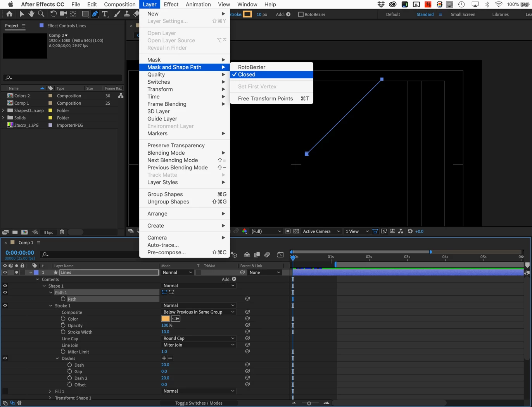Viewport: 532px width, 407px height.
Task: Choose Pre-compose in Layer menu
Action: (185, 252)
